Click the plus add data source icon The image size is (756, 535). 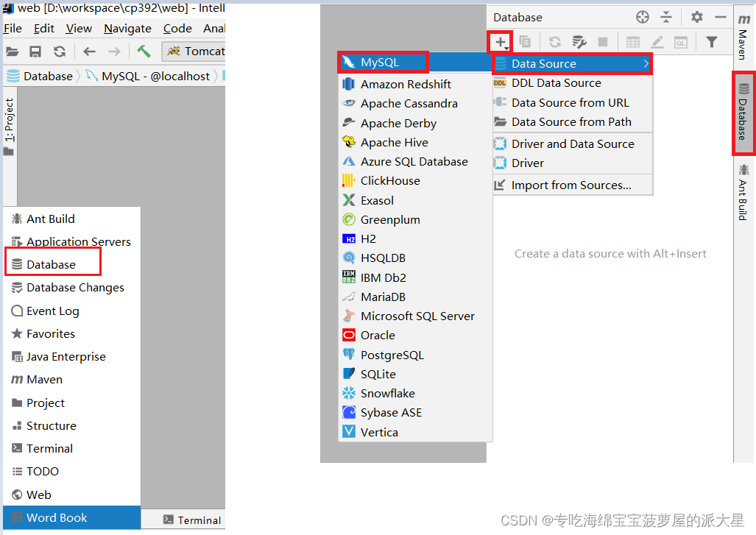[501, 43]
